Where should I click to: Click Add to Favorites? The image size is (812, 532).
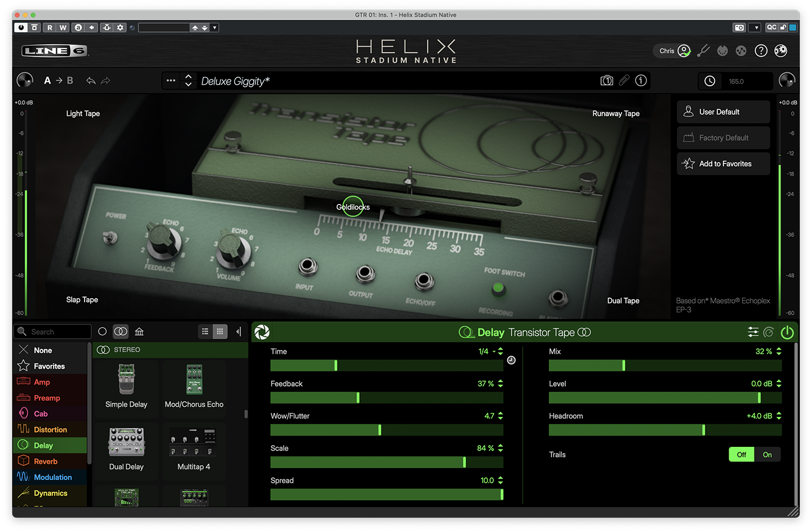(723, 163)
